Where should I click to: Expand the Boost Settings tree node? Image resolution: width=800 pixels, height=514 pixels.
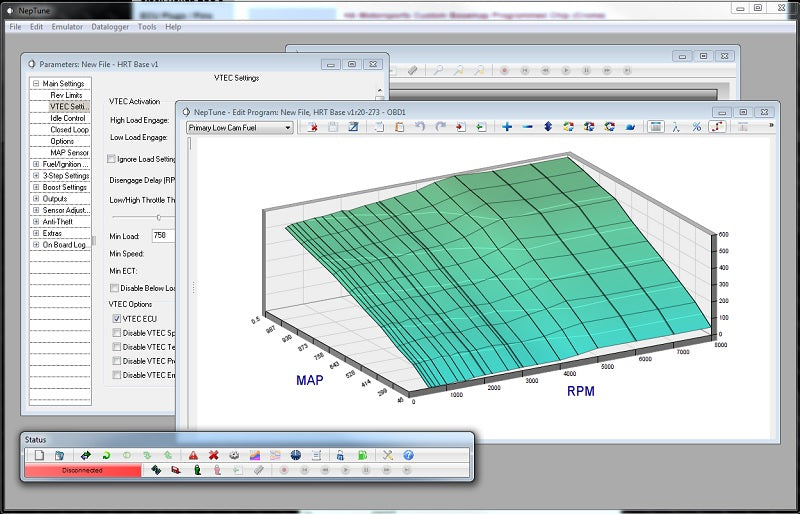click(36, 187)
